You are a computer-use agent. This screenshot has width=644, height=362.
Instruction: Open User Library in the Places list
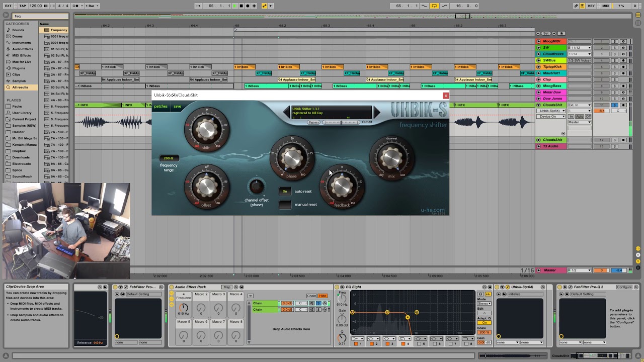click(22, 113)
